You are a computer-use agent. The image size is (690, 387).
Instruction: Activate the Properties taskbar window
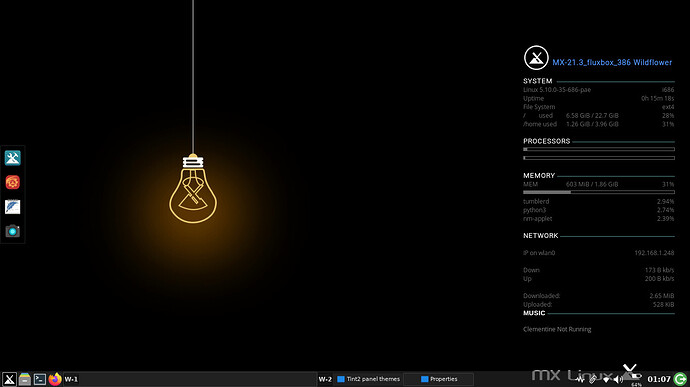pyautogui.click(x=439, y=379)
